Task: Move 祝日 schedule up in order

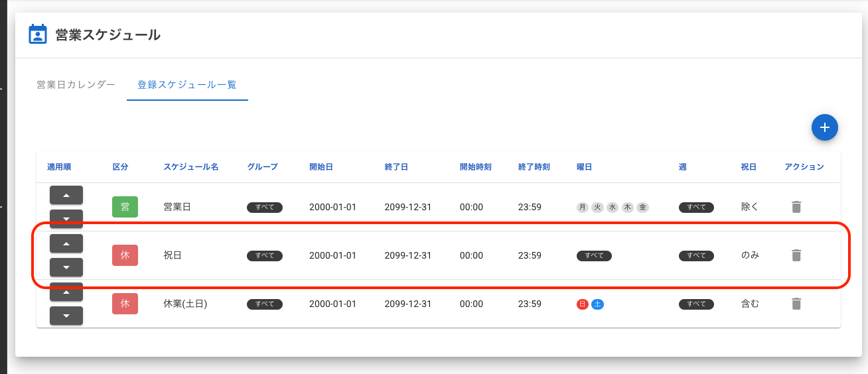Action: pos(66,243)
